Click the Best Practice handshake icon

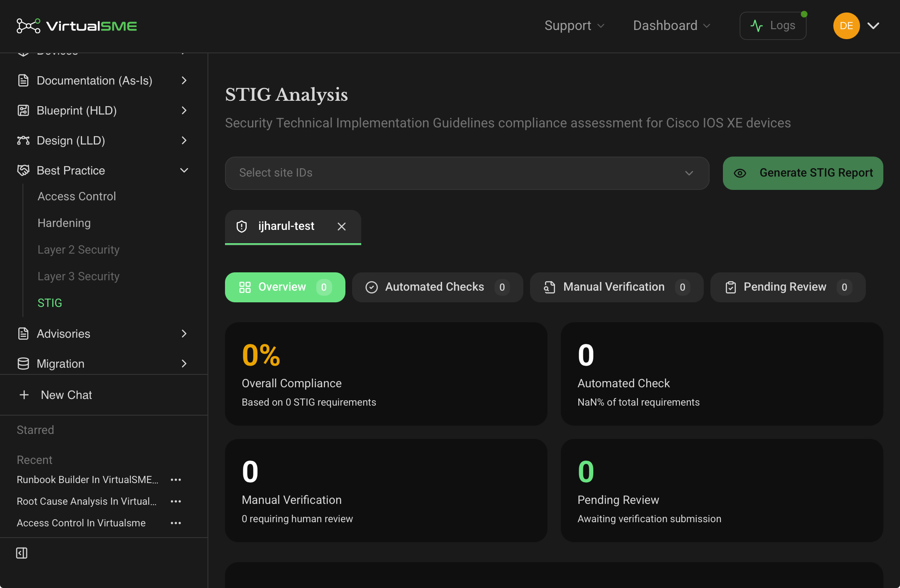coord(23,170)
